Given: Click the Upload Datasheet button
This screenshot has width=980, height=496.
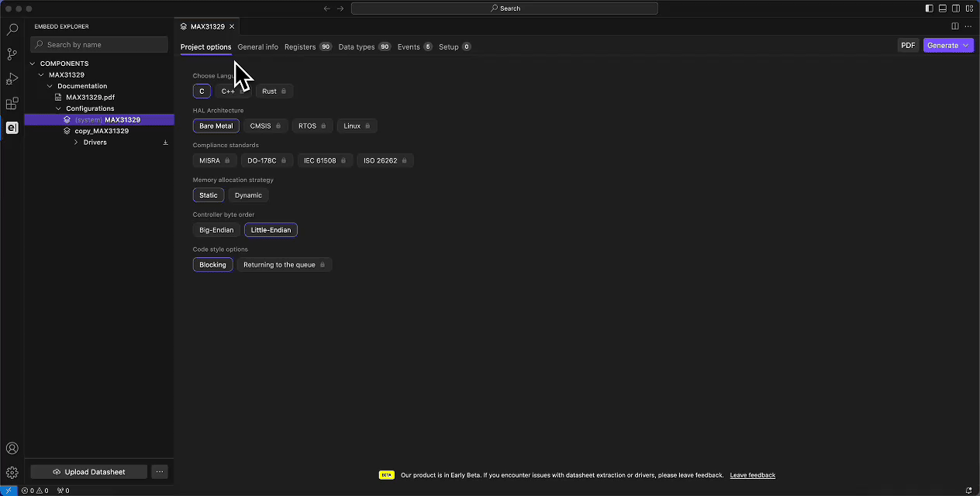Looking at the screenshot, I should (88, 471).
